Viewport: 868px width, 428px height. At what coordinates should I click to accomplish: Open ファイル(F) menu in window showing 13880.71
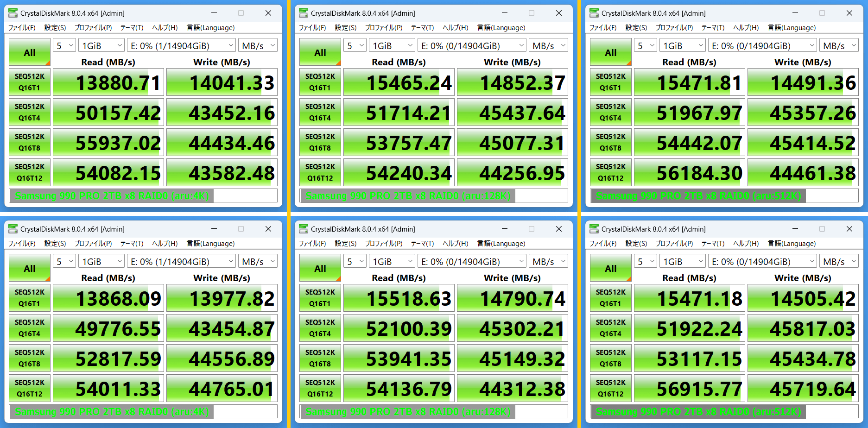22,28
